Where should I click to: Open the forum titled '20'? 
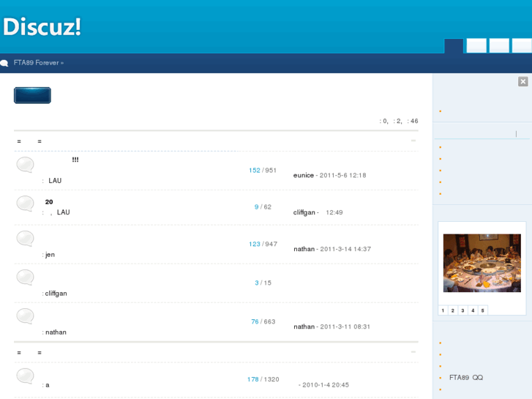(49, 202)
